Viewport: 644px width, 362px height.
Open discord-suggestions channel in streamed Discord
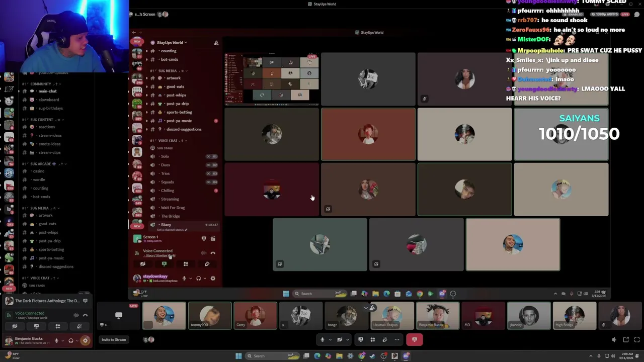click(184, 129)
